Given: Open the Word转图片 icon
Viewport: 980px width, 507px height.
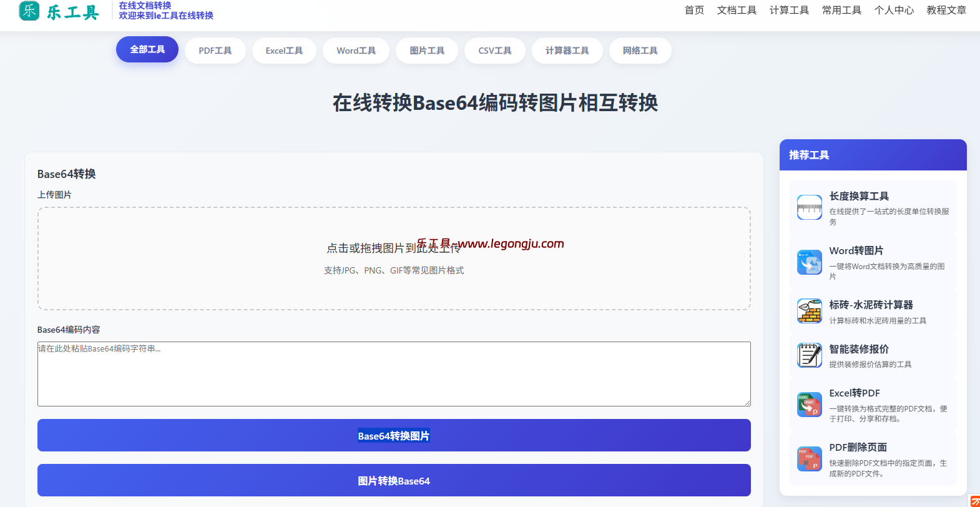Looking at the screenshot, I should click(809, 262).
